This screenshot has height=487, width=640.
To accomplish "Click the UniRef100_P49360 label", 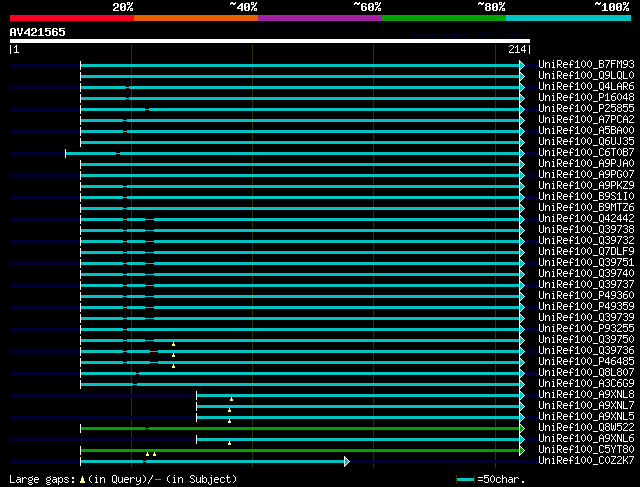I will pos(586,296).
